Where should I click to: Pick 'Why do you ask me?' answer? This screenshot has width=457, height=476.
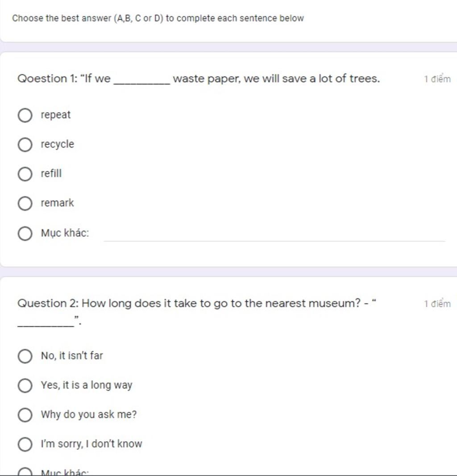pos(25,415)
